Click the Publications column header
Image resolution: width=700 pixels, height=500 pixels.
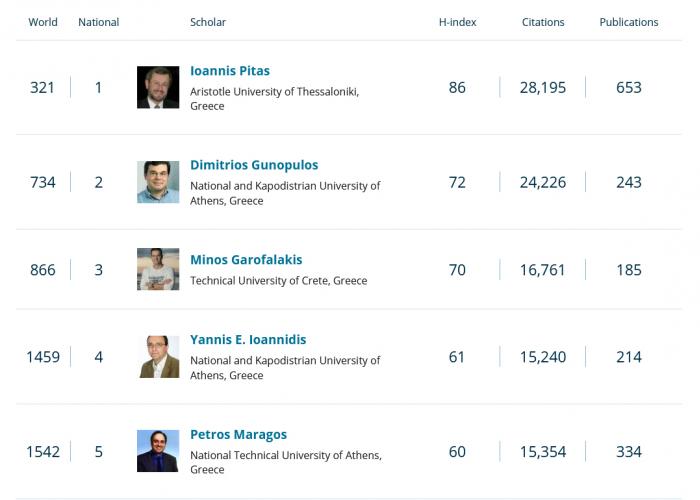tap(629, 22)
